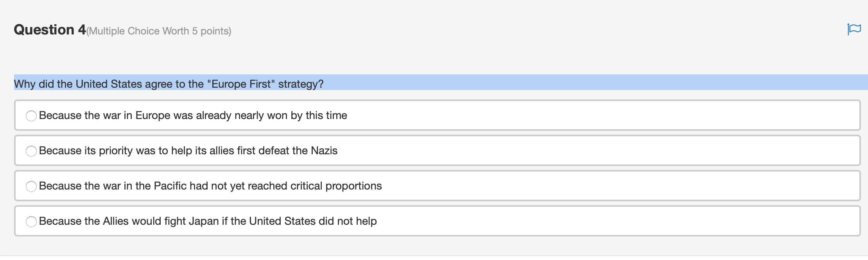Choose radio for 'help its allies defeat Nazis'
This screenshot has height=260, width=868.
[x=31, y=151]
